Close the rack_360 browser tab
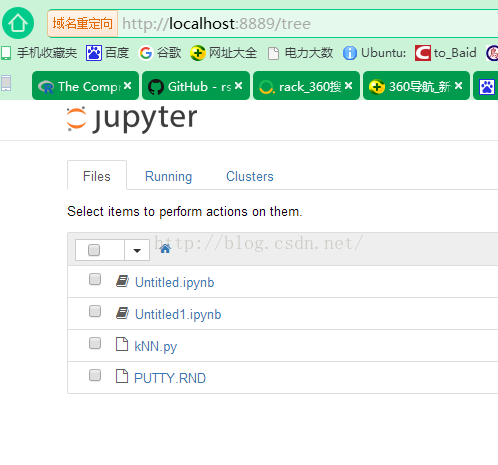The height and width of the screenshot is (465, 498). [x=348, y=86]
